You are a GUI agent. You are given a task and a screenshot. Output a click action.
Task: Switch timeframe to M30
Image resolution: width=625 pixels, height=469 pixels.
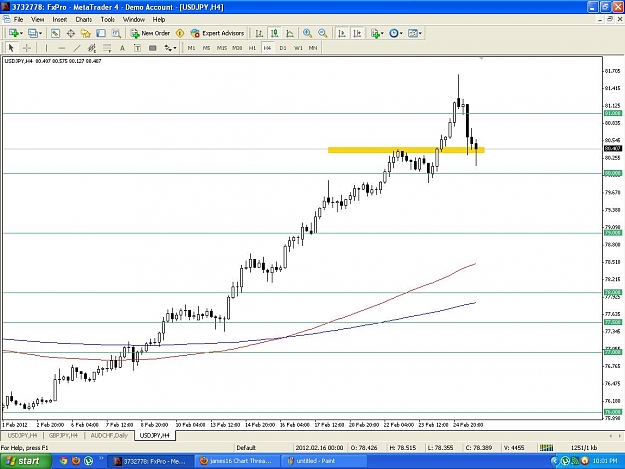(237, 48)
